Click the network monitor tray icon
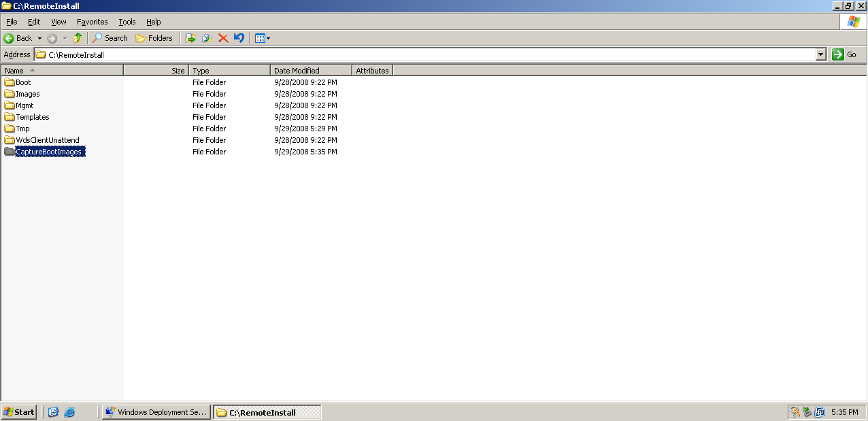Viewport: 868px width, 421px height. (x=820, y=412)
